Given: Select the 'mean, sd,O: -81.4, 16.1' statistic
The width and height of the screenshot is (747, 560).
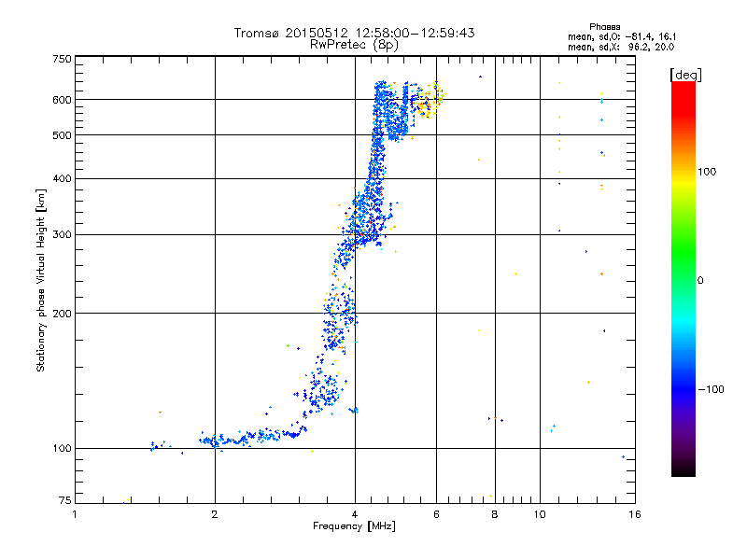Looking at the screenshot, I should [x=622, y=36].
